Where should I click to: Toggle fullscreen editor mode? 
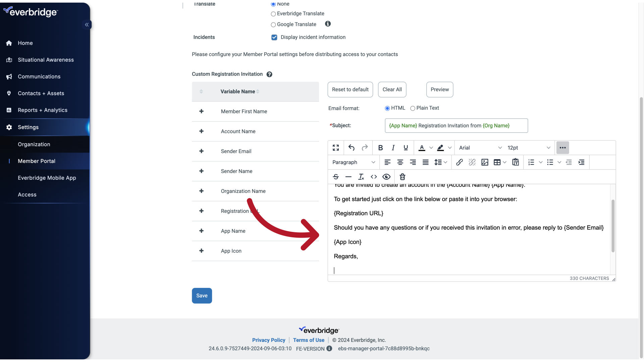pos(336,147)
